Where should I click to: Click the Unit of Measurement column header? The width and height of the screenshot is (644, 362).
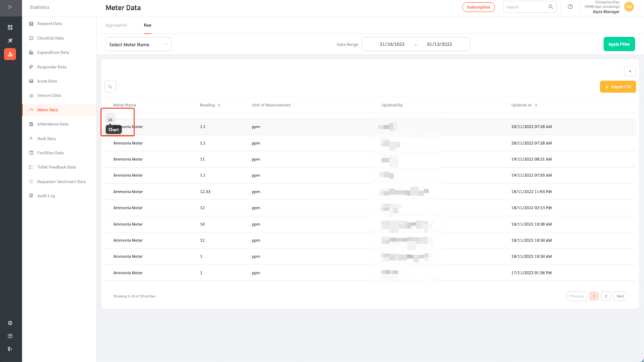pyautogui.click(x=271, y=105)
